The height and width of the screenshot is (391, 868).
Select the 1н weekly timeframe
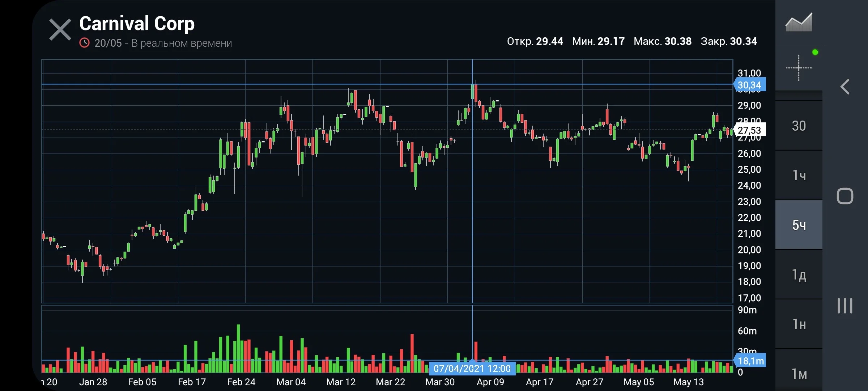[799, 324]
